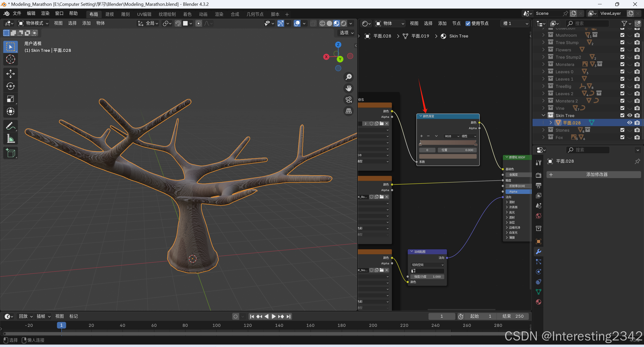This screenshot has height=347, width=644.
Task: Select the Rotate tool
Action: click(10, 86)
